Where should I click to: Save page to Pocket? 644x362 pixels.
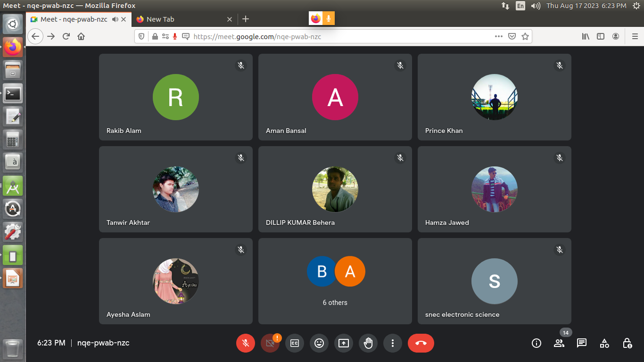coord(512,36)
